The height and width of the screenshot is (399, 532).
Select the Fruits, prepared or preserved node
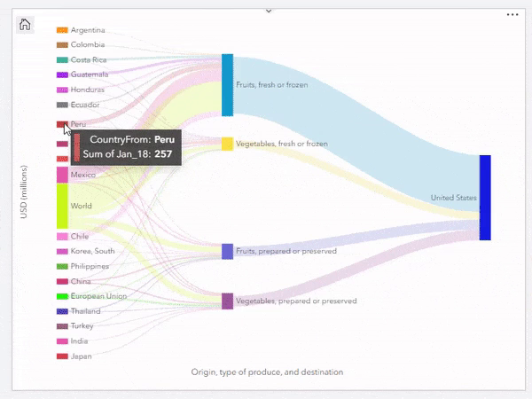[x=227, y=252]
